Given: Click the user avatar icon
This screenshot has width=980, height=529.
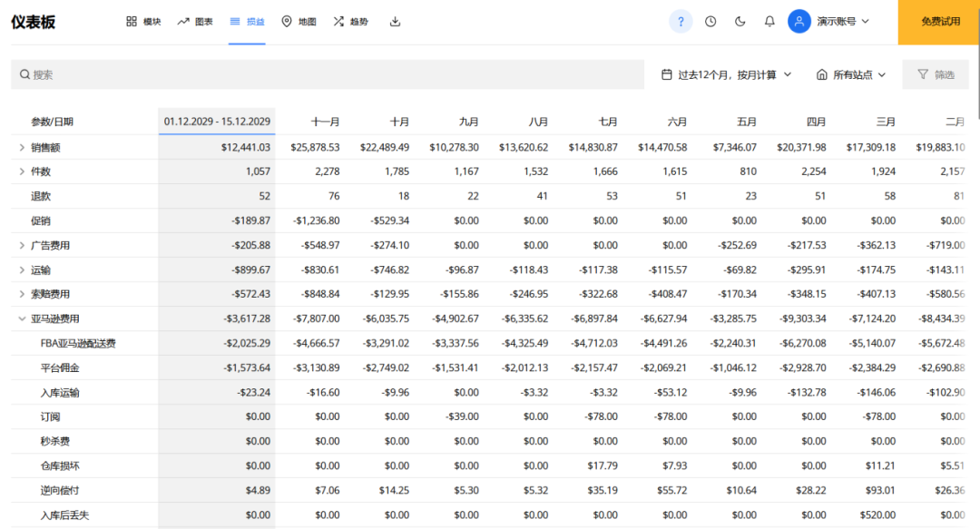Looking at the screenshot, I should [799, 21].
